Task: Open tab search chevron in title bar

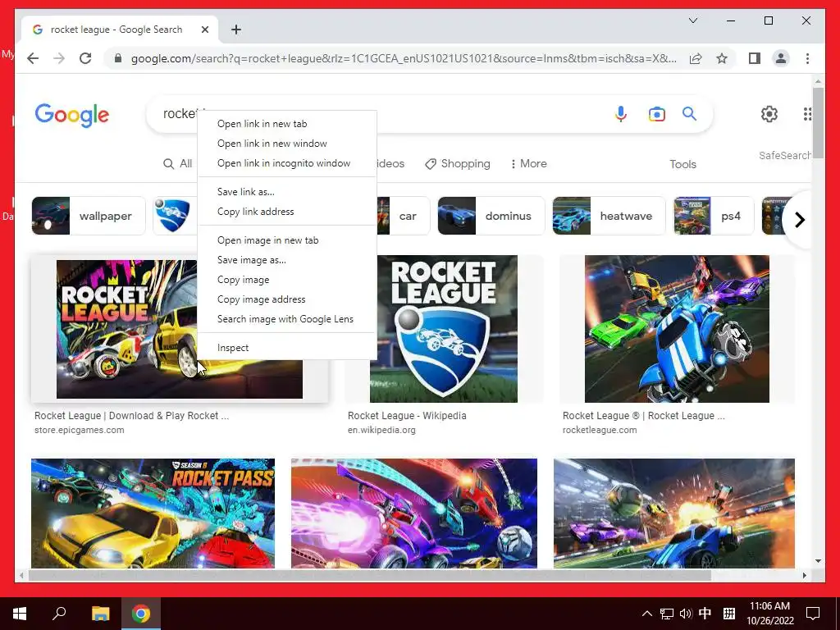Action: point(692,21)
